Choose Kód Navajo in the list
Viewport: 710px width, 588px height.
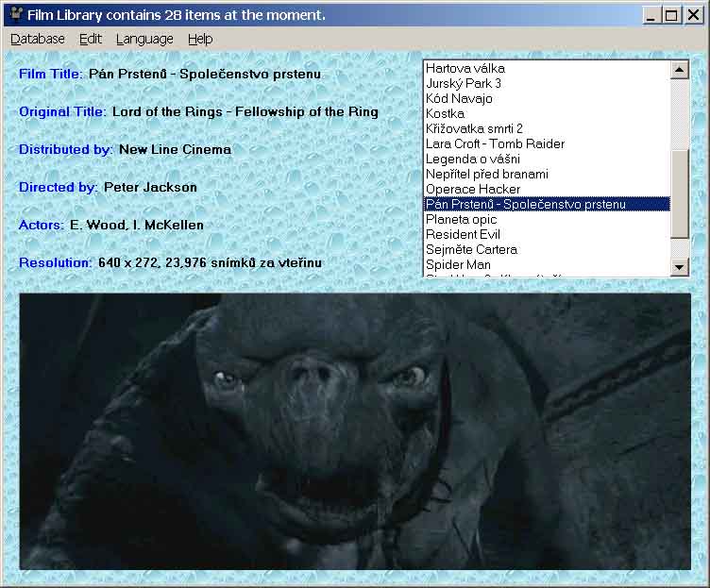[x=459, y=98]
